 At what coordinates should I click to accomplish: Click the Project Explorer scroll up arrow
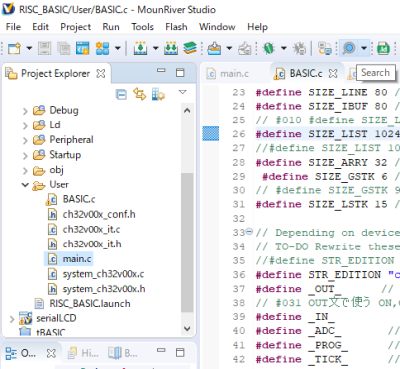187,110
